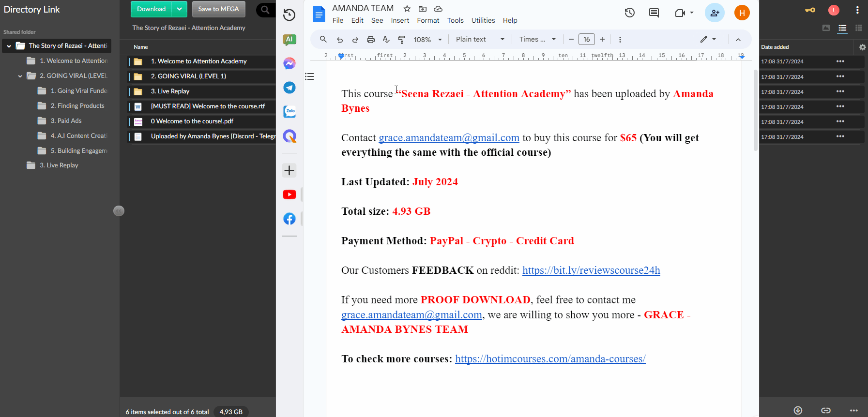Open the comments speech bubble icon
This screenshot has height=417, width=868.
(x=654, y=13)
